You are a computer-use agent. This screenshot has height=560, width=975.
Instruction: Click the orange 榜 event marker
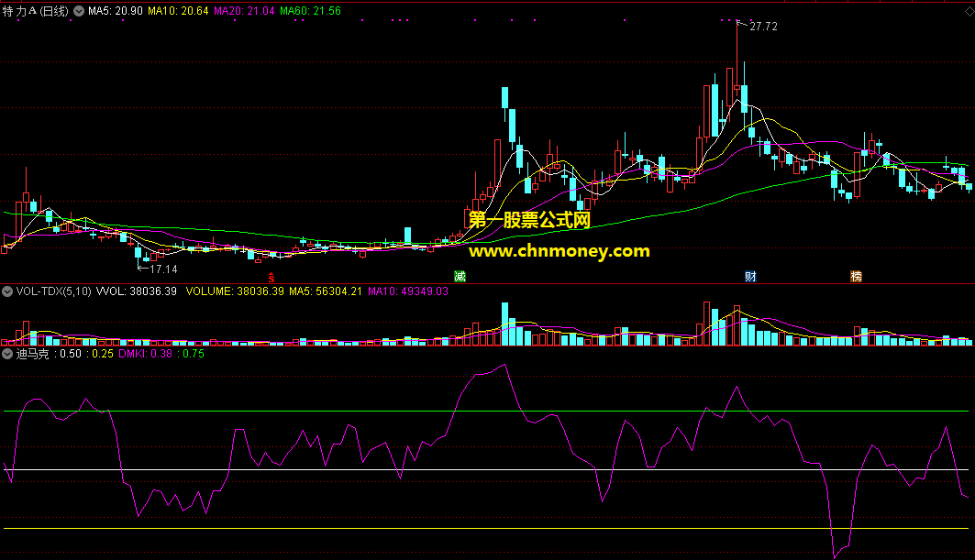click(857, 277)
